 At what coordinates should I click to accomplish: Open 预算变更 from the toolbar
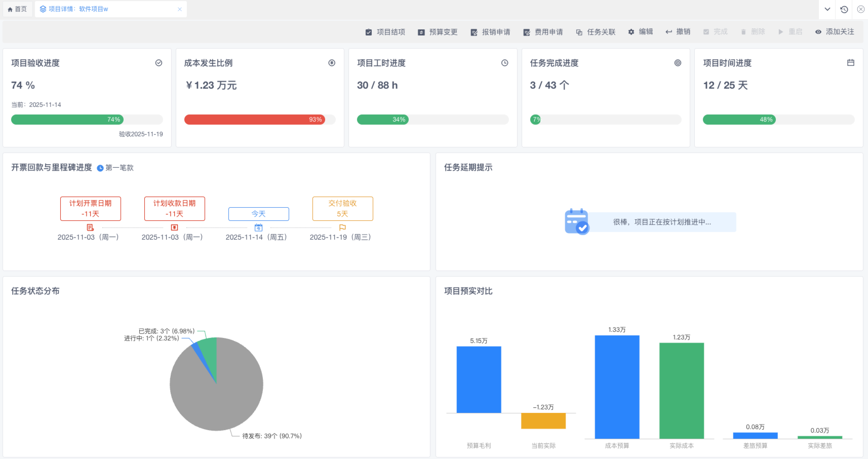438,32
